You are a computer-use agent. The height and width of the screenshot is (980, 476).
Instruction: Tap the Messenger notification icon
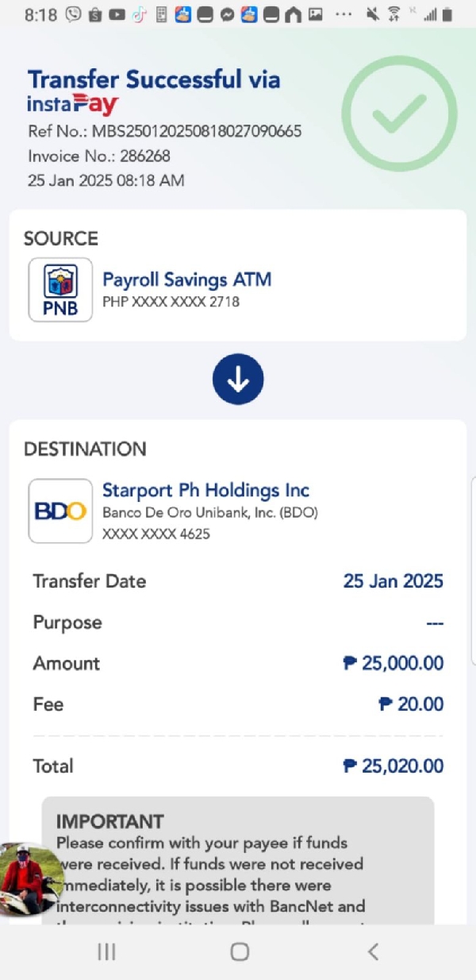pos(227,14)
